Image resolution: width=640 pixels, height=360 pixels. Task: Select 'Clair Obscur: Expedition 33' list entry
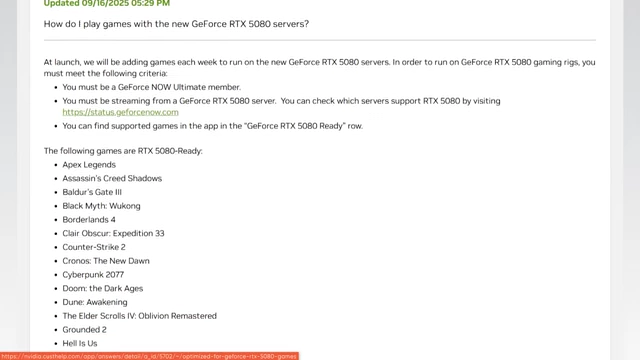[x=113, y=233]
